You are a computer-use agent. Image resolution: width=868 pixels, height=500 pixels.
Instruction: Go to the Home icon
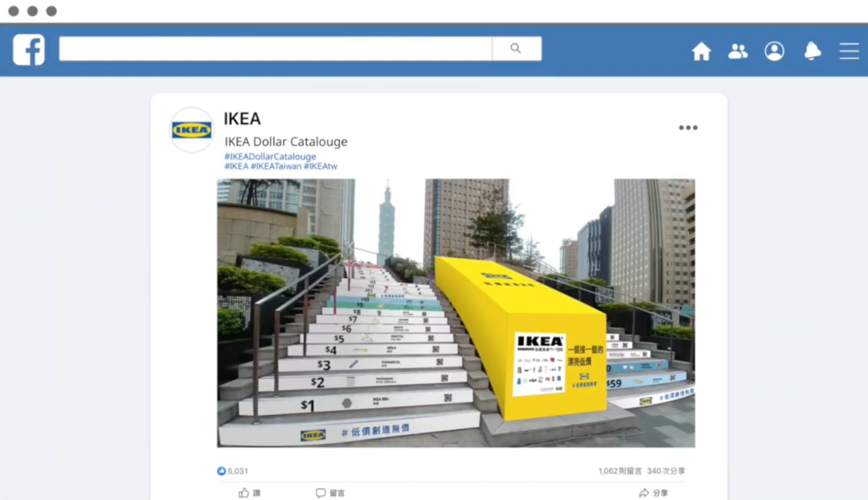(x=701, y=51)
